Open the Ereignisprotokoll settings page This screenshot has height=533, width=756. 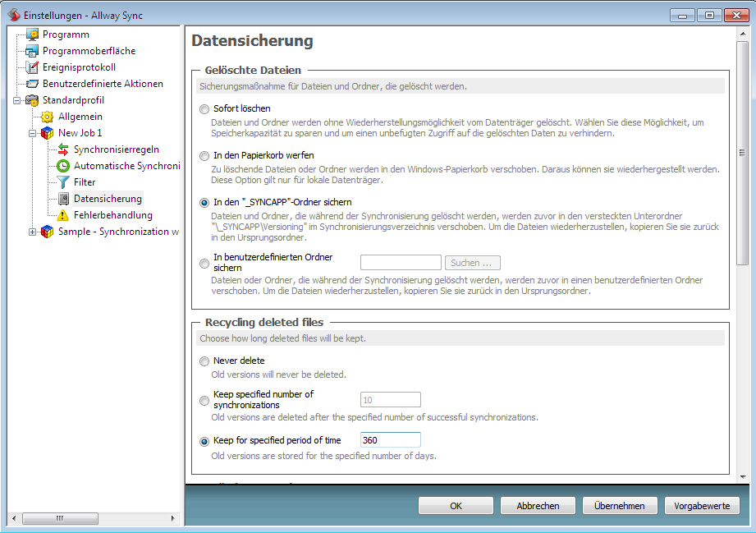(x=79, y=67)
